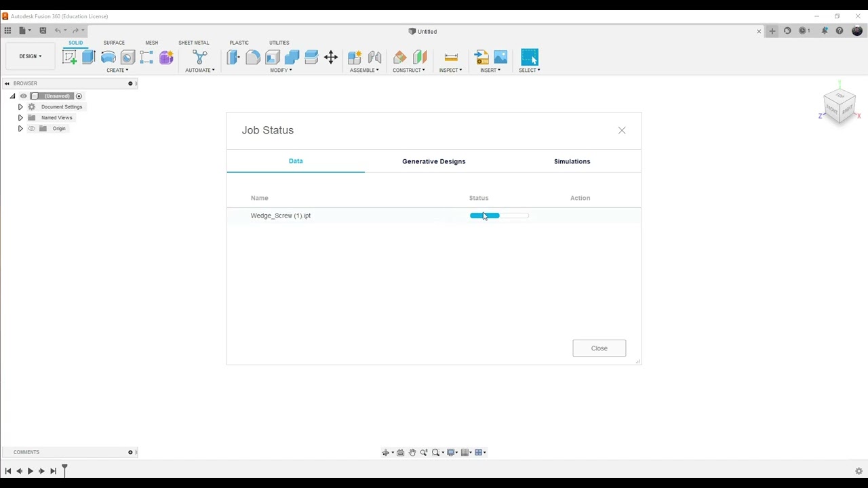Click the Joint tool icon

374,57
